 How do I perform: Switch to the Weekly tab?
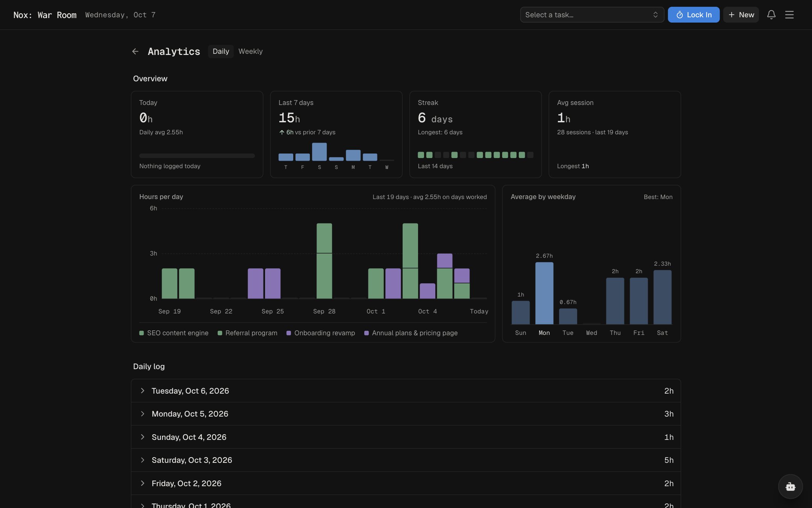click(x=250, y=52)
